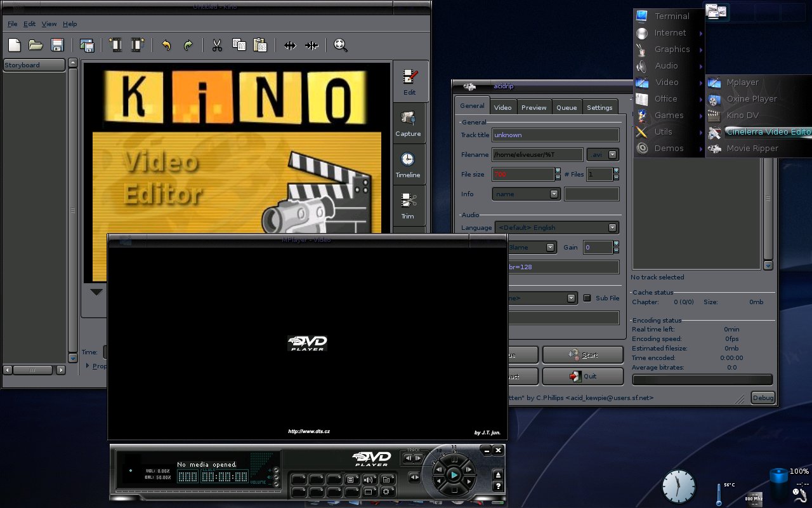The width and height of the screenshot is (812, 508).
Task: Click the stop button on DVD player wheel
Action: [454, 490]
